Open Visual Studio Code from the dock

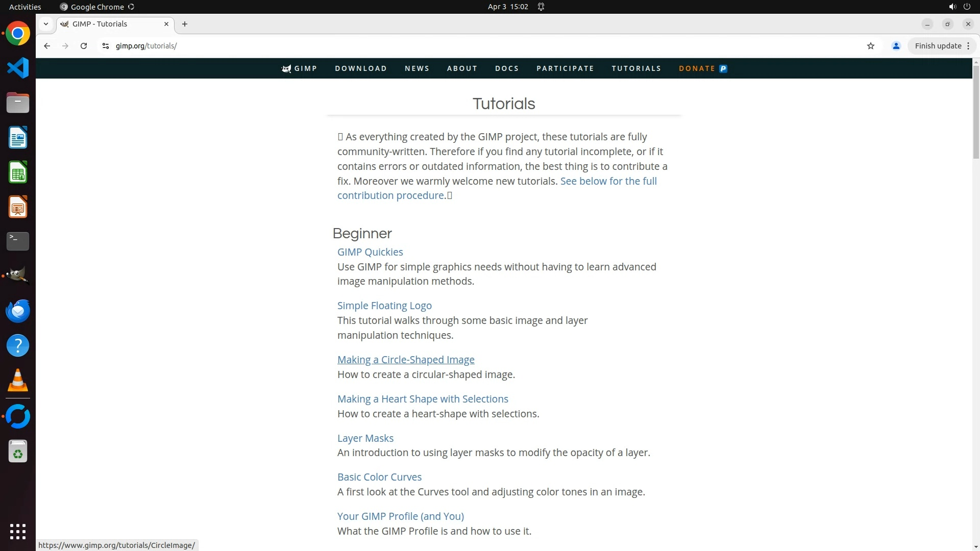pyautogui.click(x=18, y=68)
